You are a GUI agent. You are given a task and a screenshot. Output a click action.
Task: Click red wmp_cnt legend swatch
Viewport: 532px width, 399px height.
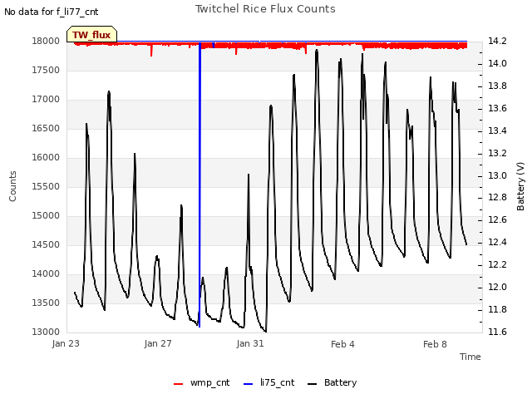click(x=179, y=384)
